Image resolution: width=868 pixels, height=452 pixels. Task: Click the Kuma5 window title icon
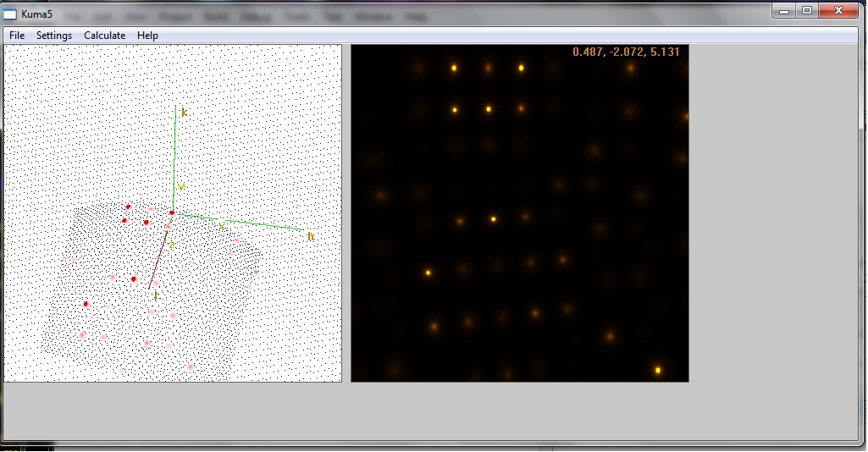(x=10, y=14)
